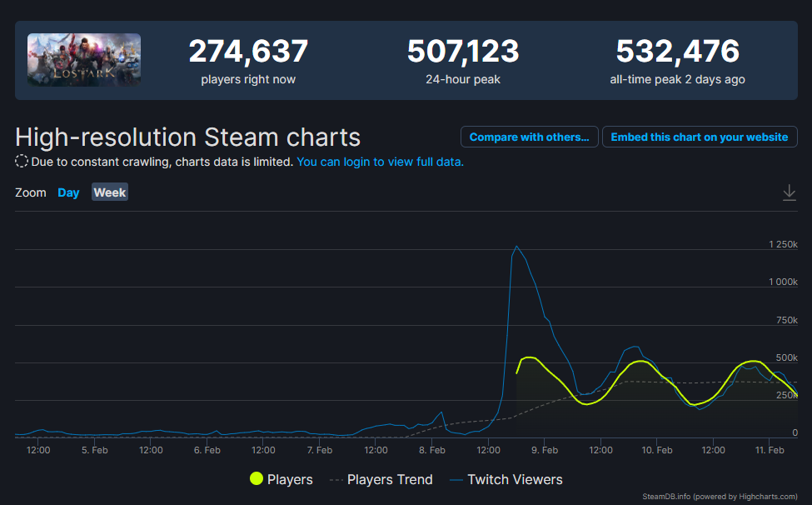Select the Day zoom option
This screenshot has width=812, height=505.
tap(68, 192)
